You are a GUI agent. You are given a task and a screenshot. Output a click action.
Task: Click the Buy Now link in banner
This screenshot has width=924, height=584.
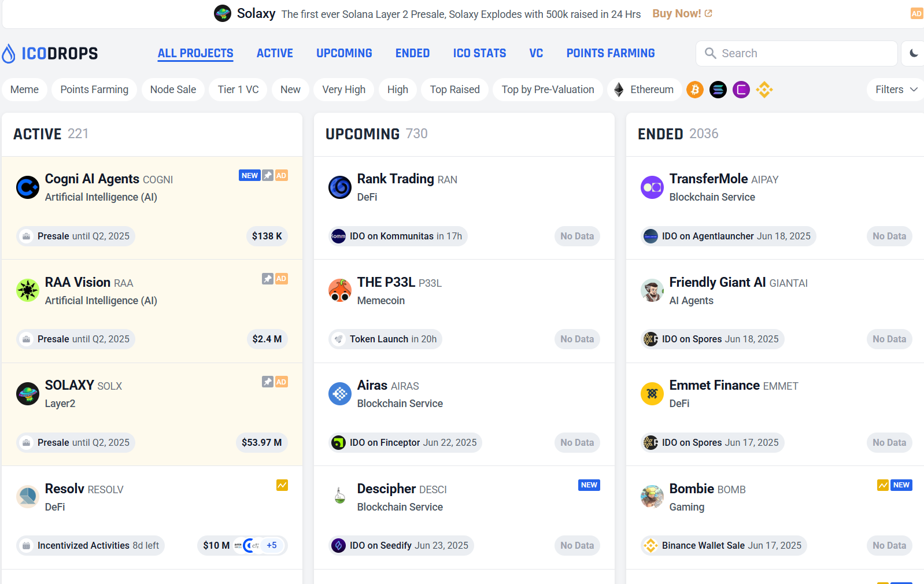tap(682, 13)
